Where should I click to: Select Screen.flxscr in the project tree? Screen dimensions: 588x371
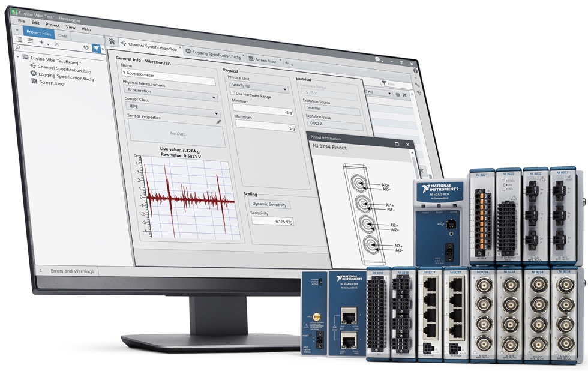tap(51, 83)
